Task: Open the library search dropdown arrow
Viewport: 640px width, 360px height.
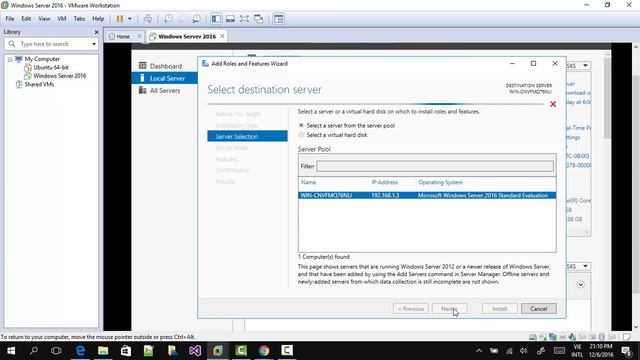Action: (x=94, y=44)
